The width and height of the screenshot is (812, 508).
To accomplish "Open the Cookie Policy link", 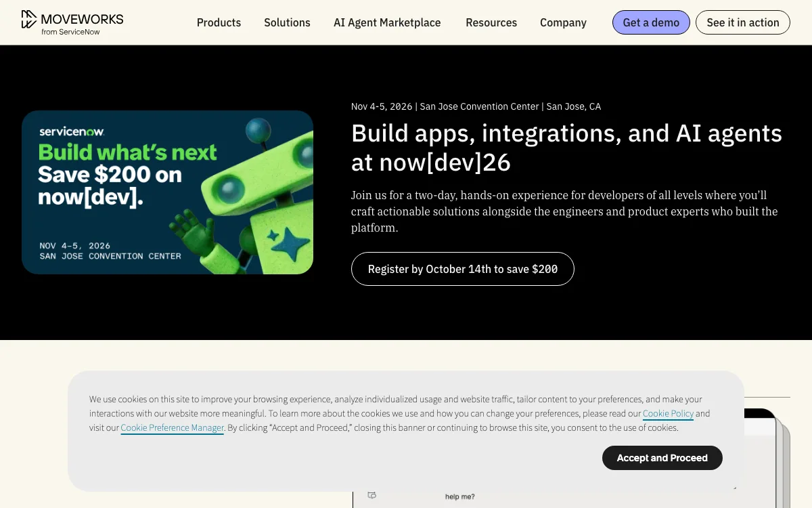I will tap(668, 413).
